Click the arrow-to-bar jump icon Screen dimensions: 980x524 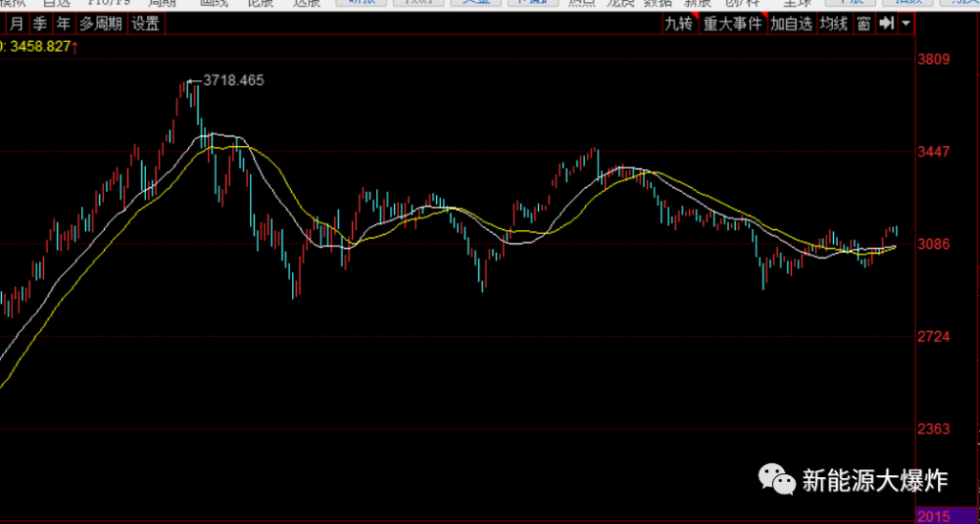(886, 24)
